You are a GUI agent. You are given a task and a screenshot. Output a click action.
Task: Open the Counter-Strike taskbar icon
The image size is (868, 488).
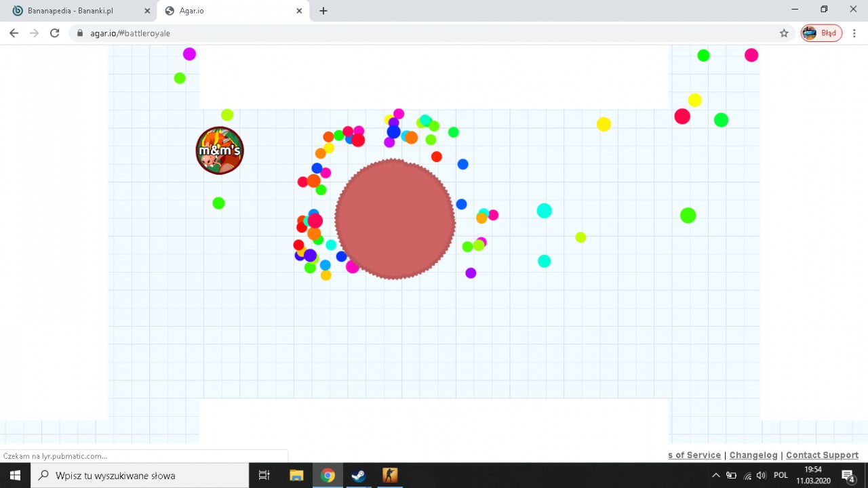tap(390, 475)
